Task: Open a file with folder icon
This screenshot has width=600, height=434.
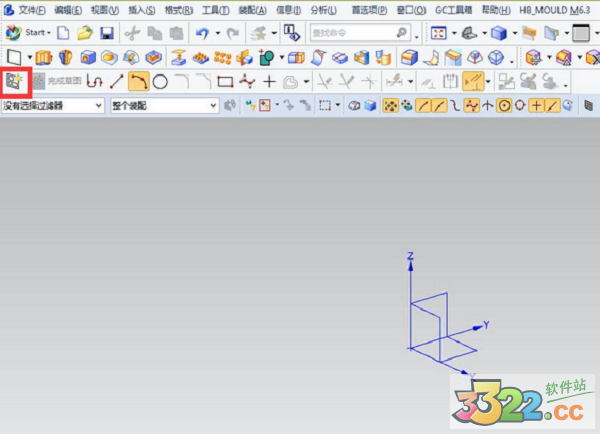Action: point(85,33)
